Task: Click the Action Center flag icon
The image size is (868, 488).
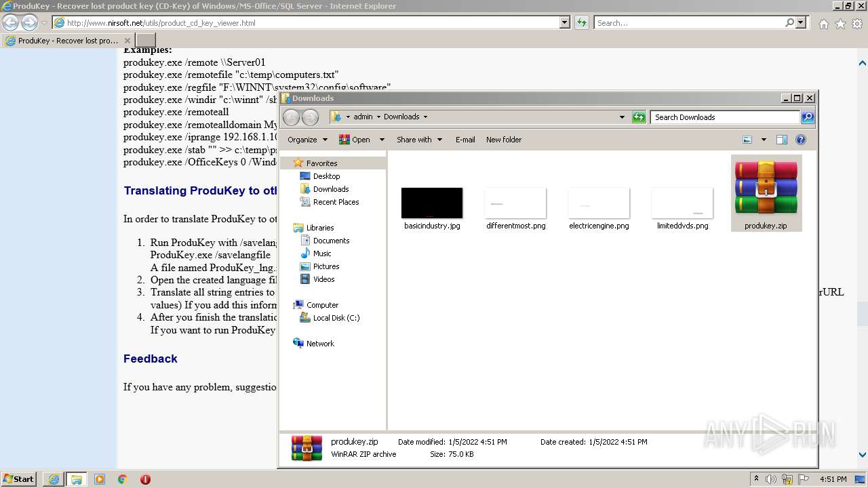Action: [x=804, y=479]
